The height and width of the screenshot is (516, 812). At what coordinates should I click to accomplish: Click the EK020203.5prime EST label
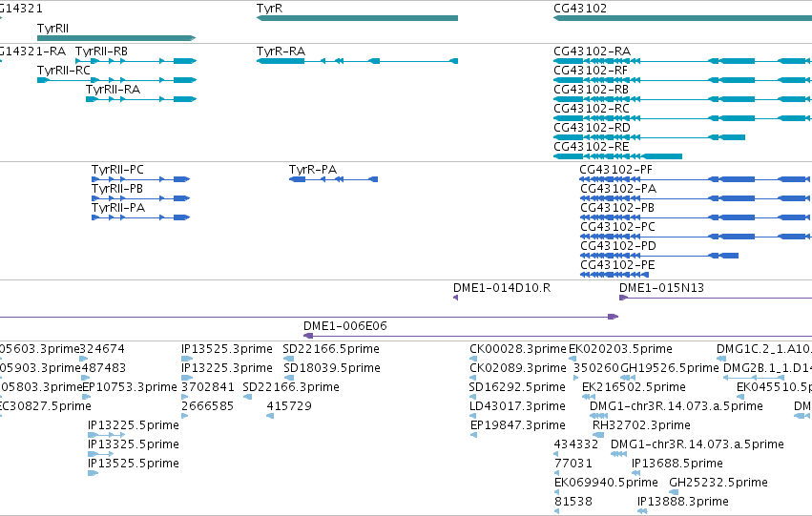[x=620, y=349]
